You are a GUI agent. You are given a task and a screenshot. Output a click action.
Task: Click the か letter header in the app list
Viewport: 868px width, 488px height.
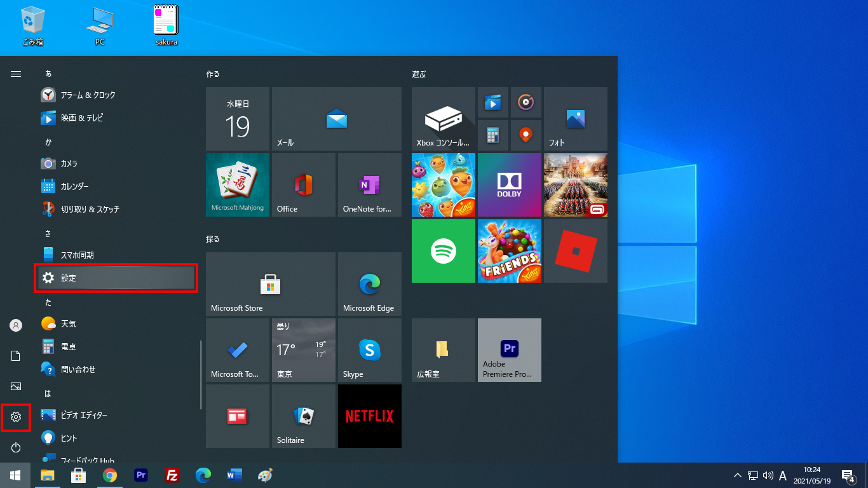point(48,142)
